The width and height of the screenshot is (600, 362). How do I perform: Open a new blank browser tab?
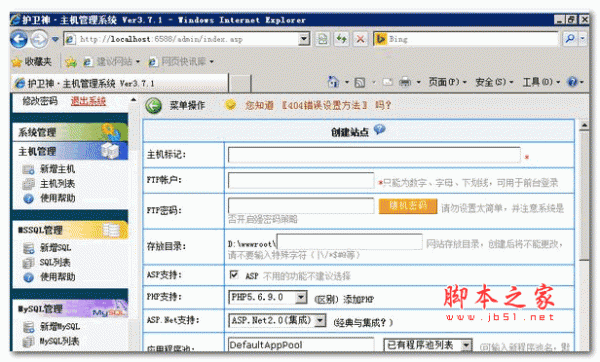(x=240, y=83)
